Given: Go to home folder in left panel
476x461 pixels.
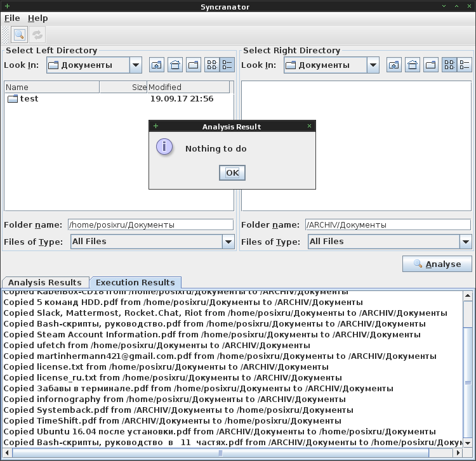Looking at the screenshot, I should coord(175,65).
